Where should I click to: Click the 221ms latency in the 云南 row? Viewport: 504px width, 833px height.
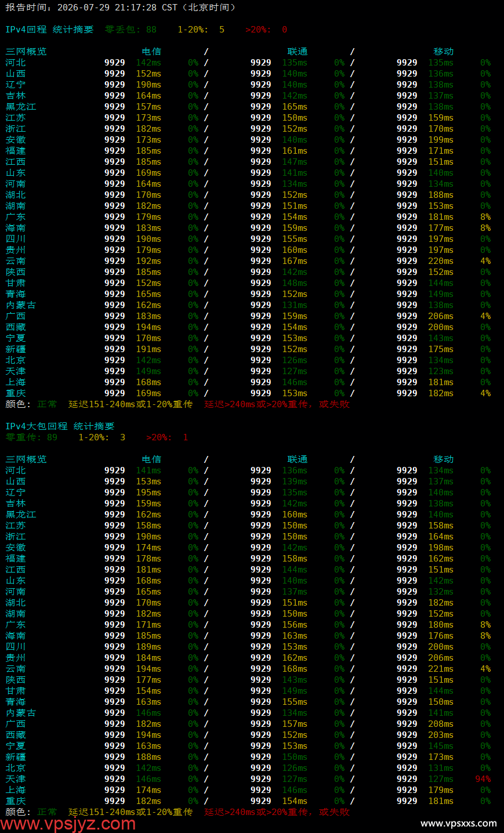(x=441, y=669)
